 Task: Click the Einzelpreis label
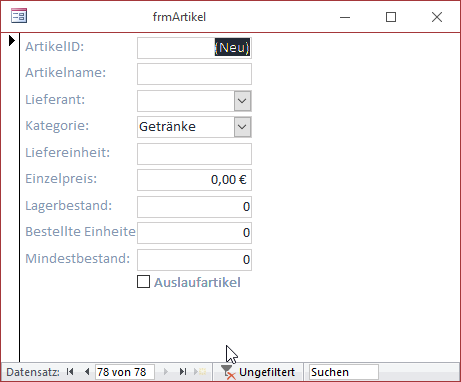pos(61,178)
